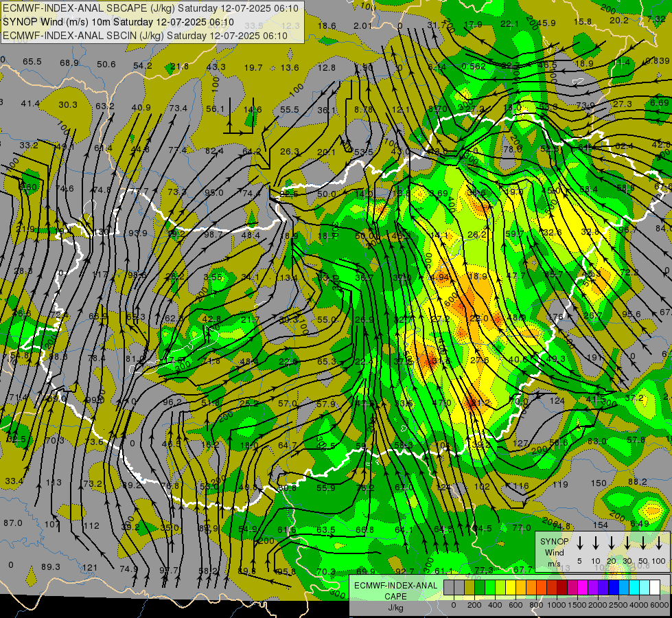Click the first gray swatch of the CAPE scale
The image size is (672, 618).
tap(449, 588)
